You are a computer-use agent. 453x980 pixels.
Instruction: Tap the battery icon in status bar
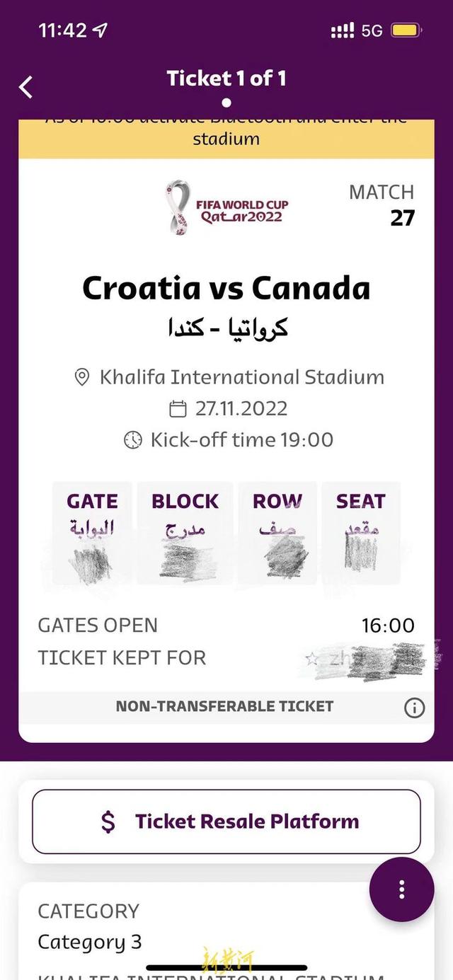406,30
